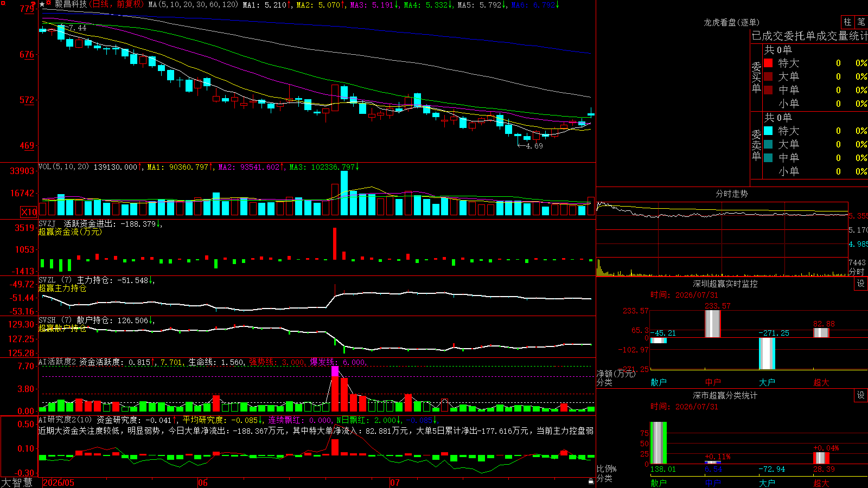Click the X10 volume scale indicator
The height and width of the screenshot is (488, 868).
(29, 212)
